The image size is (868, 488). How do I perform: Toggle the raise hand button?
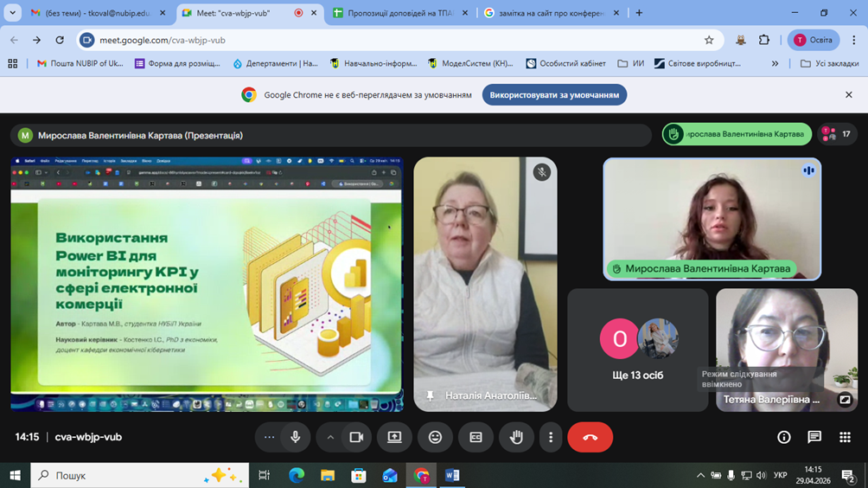click(516, 437)
